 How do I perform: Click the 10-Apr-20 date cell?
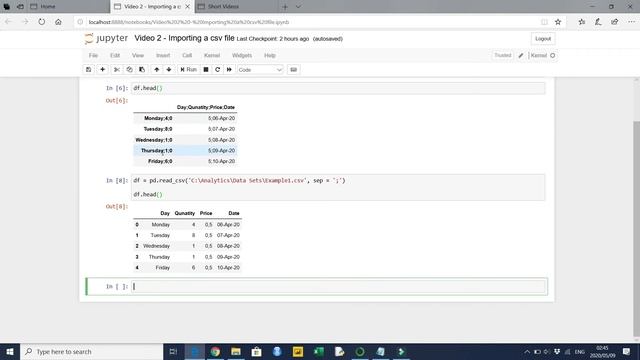(x=228, y=268)
